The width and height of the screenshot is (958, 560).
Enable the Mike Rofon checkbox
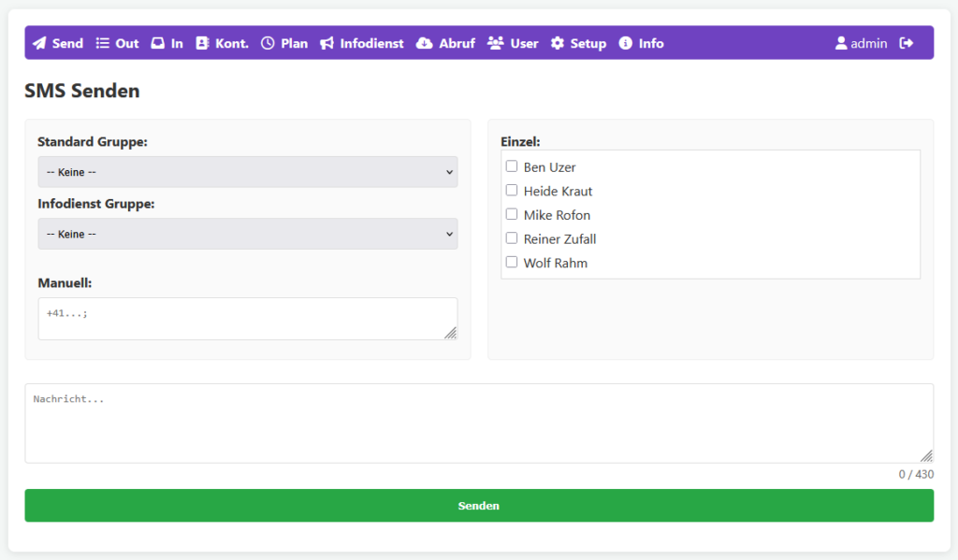click(x=512, y=214)
